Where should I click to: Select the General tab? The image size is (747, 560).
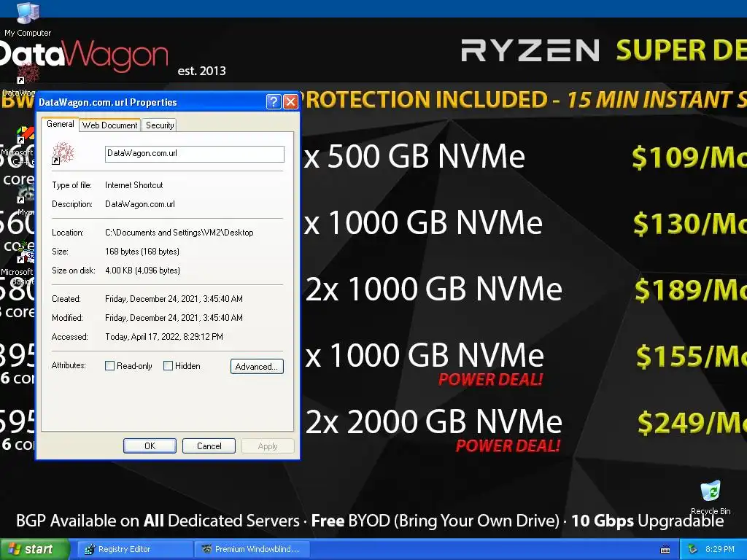(x=60, y=124)
